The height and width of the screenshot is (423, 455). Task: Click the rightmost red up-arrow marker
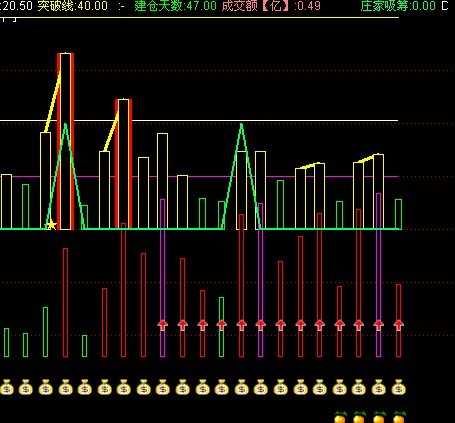(399, 324)
